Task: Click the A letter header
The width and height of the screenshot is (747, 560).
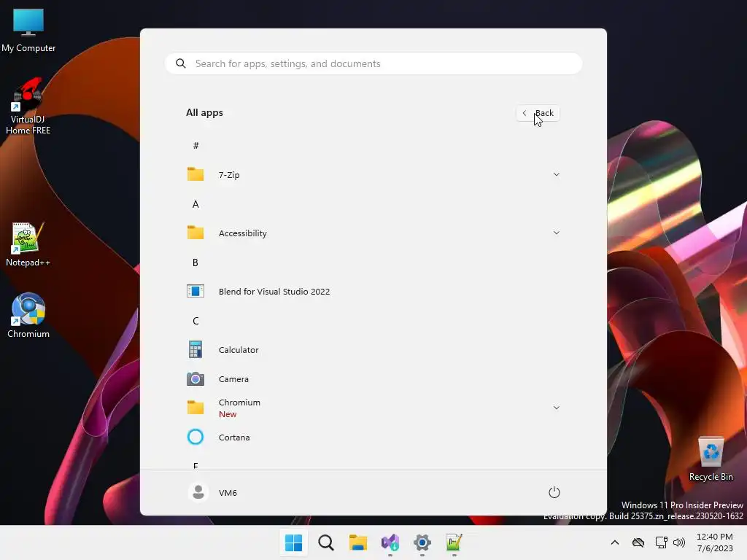Action: [196, 204]
